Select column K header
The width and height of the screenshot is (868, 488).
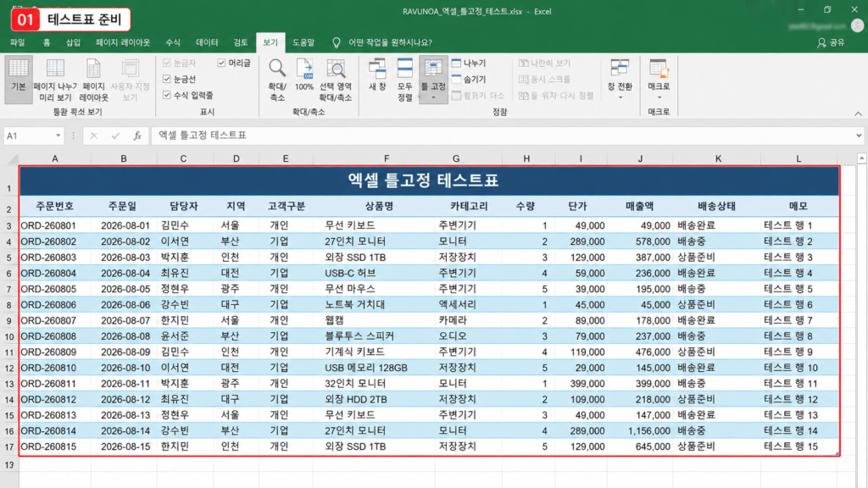pos(718,158)
